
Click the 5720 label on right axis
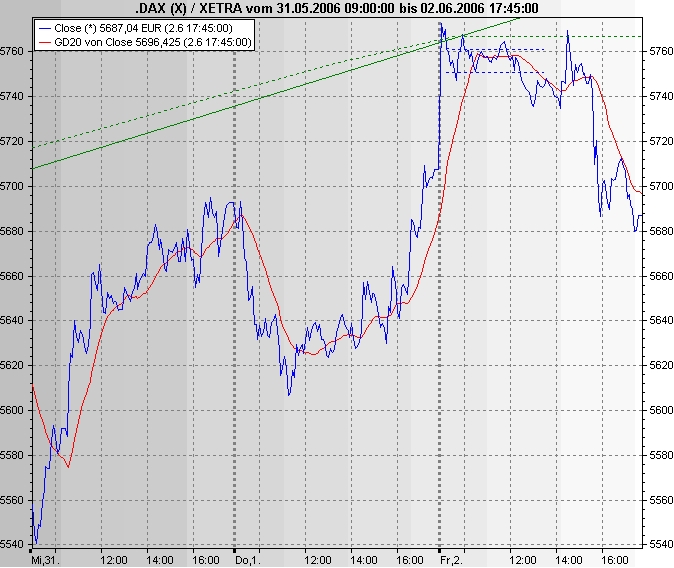pyautogui.click(x=661, y=141)
